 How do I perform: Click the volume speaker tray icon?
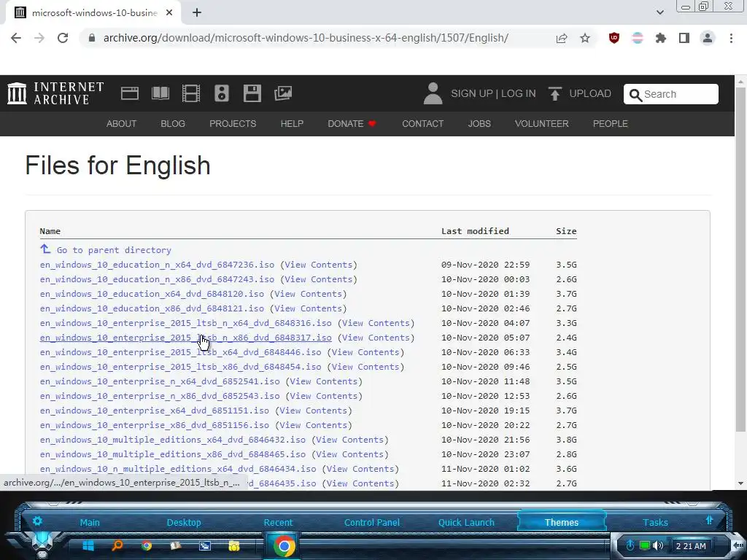[658, 545]
